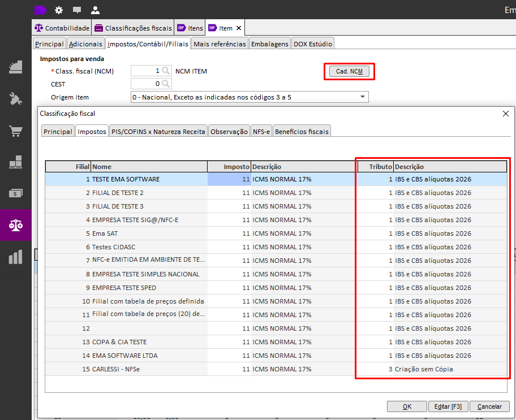516x420 pixels.
Task: Switch to the PIS/COFINS x Natureza Receita tab
Action: click(158, 131)
